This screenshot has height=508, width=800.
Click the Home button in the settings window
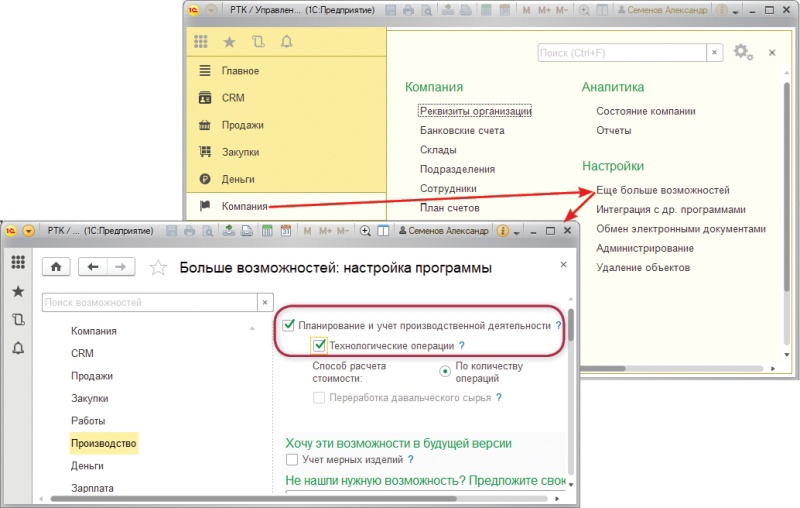pos(56,267)
